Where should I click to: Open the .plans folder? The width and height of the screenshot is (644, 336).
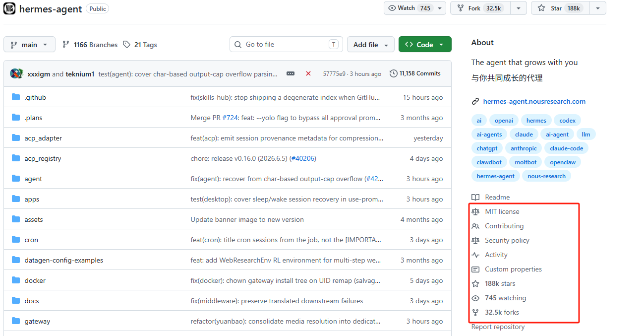33,118
